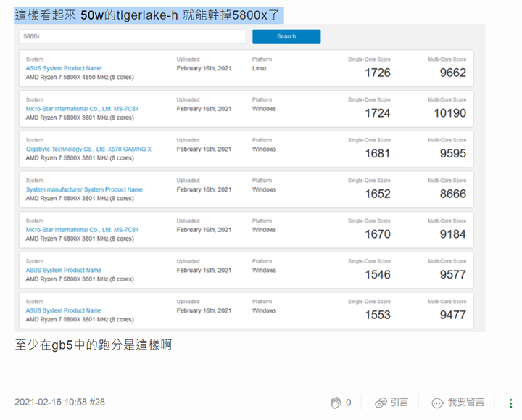Click single-core score 1670
This screenshot has height=420, width=522.
[378, 234]
